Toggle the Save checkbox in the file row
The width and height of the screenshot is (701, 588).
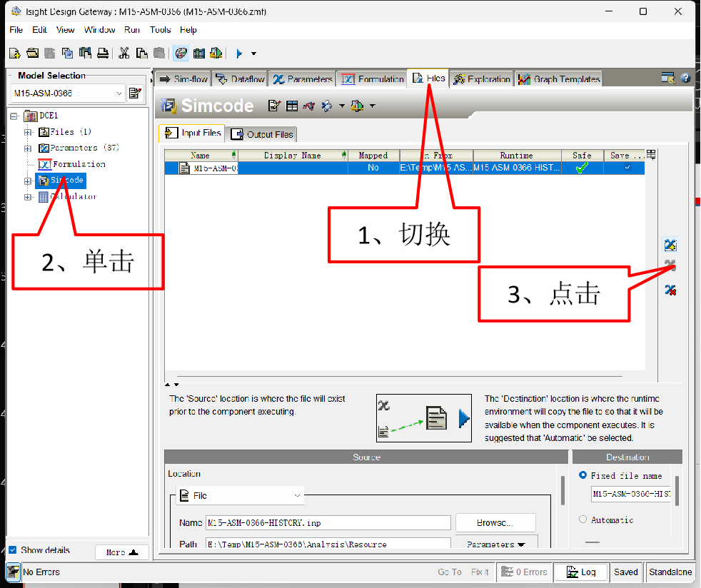[x=627, y=168]
